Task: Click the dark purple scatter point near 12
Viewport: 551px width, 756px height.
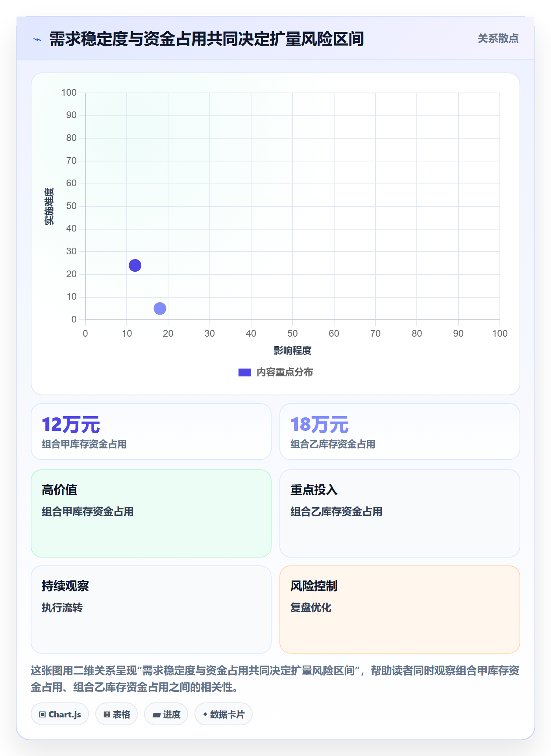Action: pyautogui.click(x=135, y=265)
